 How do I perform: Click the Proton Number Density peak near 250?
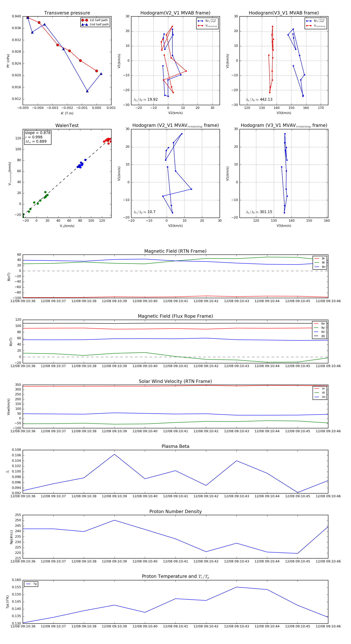pos(114,520)
